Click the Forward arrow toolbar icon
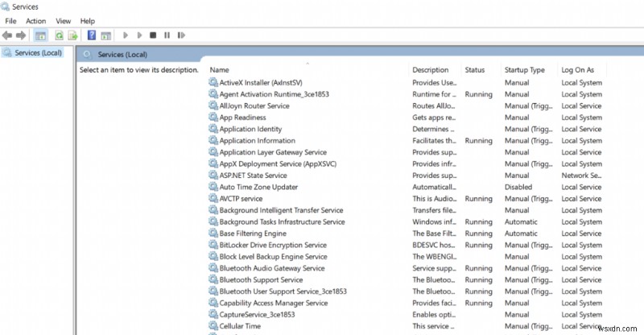Image resolution: width=644 pixels, height=335 pixels. pos(21,35)
